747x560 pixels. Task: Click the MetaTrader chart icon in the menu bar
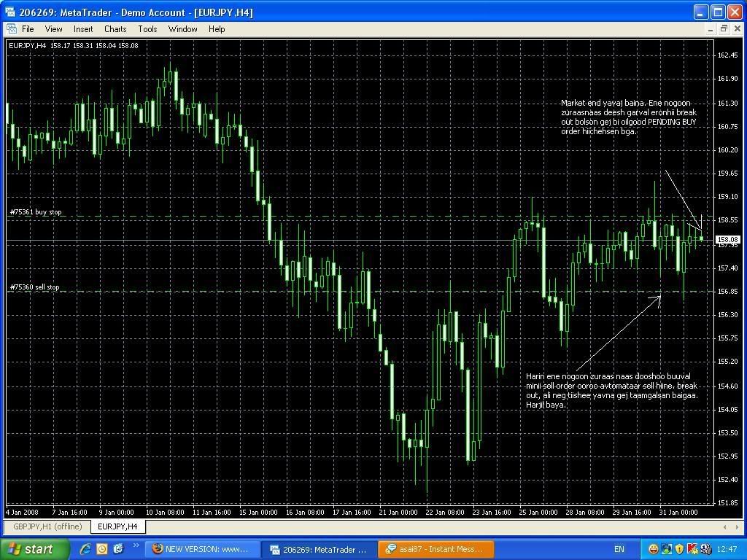(x=12, y=29)
